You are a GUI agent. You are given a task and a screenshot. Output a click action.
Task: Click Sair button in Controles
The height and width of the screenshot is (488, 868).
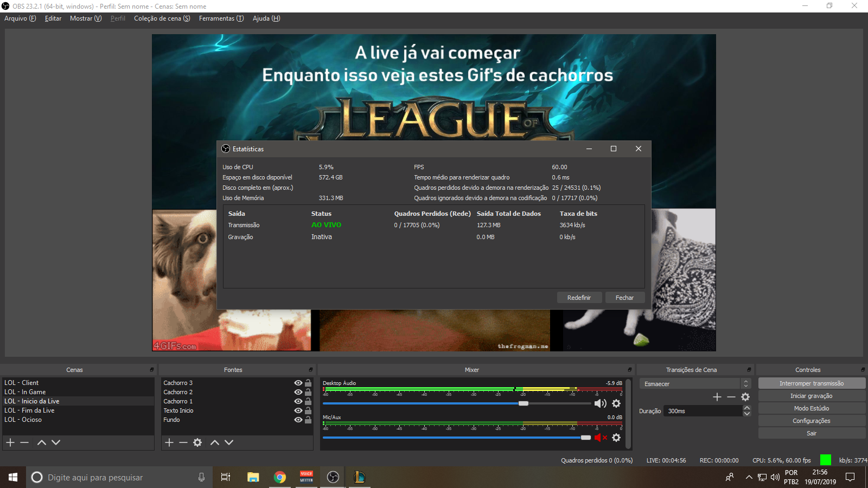(x=812, y=433)
